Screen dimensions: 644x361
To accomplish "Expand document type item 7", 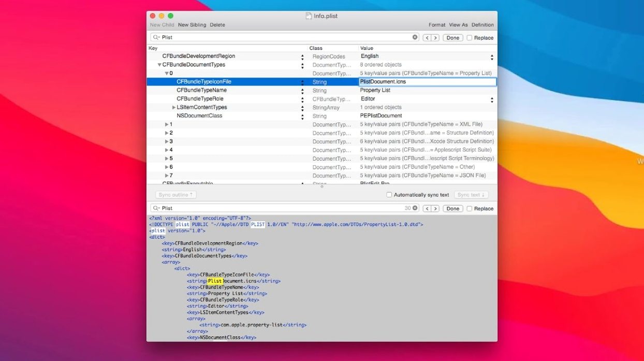I will (x=167, y=176).
